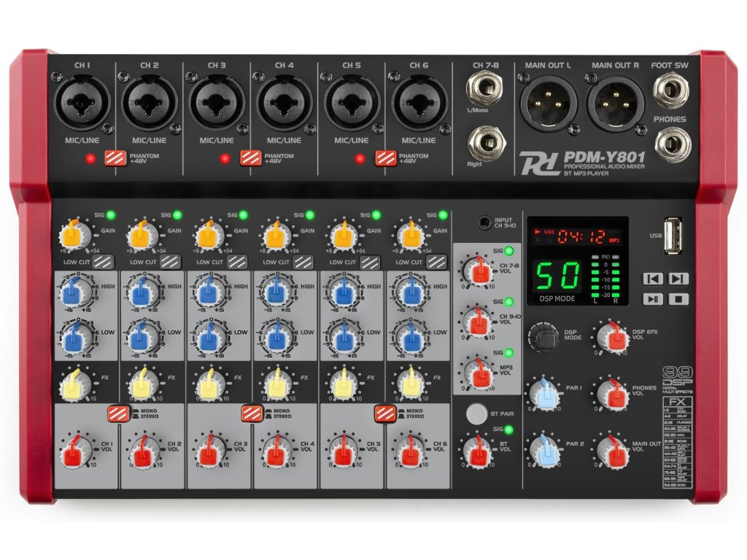Click the PAR 2 knob

pos(544,450)
